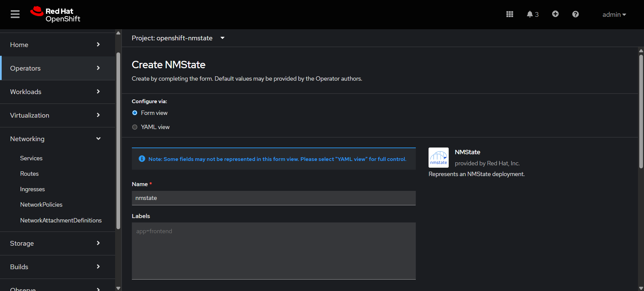
Task: Open the admin user dropdown
Action: (614, 14)
